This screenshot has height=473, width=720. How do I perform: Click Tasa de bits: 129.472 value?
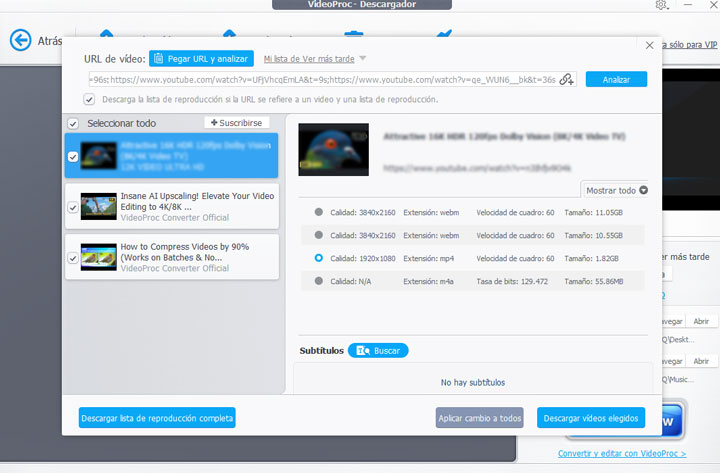[x=512, y=281]
